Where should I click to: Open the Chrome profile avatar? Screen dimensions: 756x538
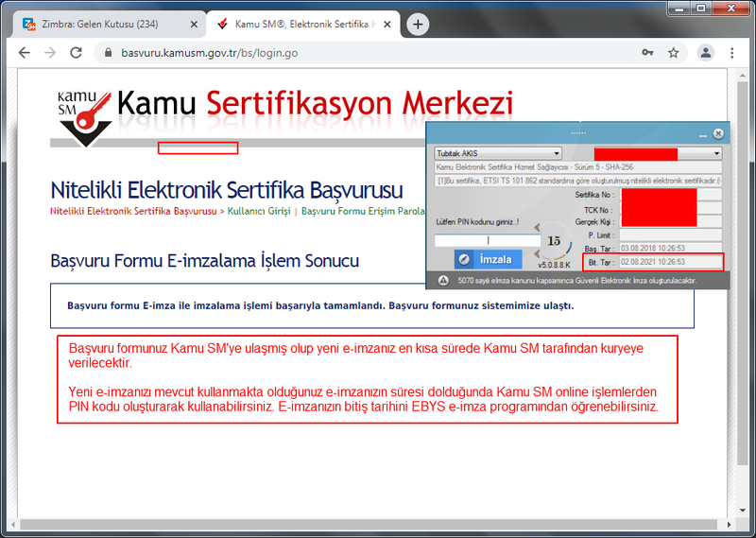coord(705,53)
